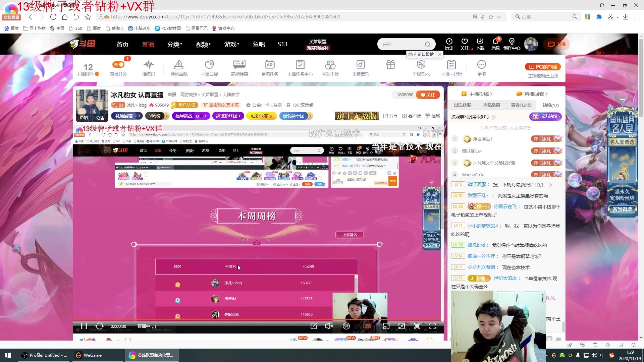Click 签到得票 on the side banner
This screenshot has width=644, height=362.
tap(623, 209)
